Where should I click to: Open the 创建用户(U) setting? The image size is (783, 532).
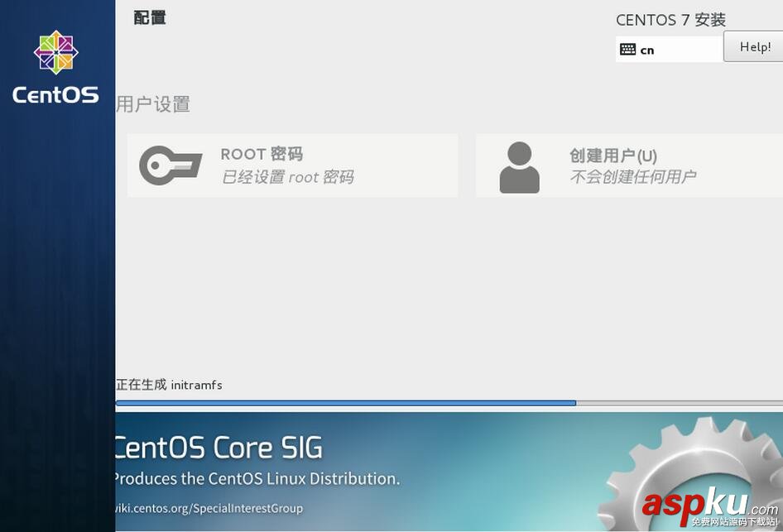(629, 165)
